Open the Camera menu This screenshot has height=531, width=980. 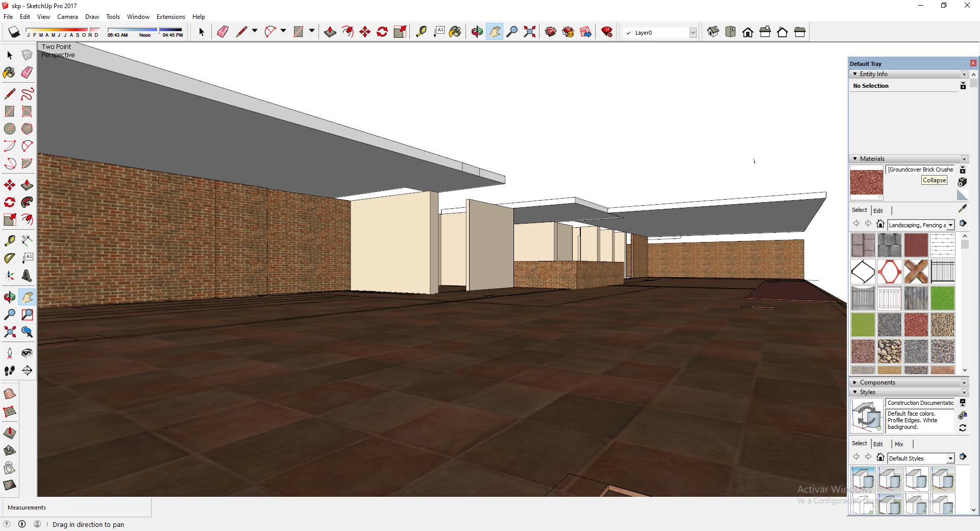point(67,17)
